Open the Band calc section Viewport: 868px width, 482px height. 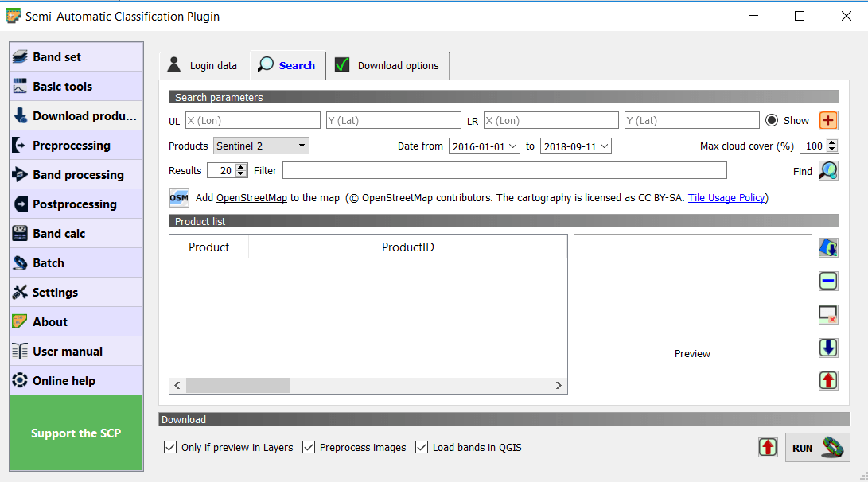click(x=76, y=234)
